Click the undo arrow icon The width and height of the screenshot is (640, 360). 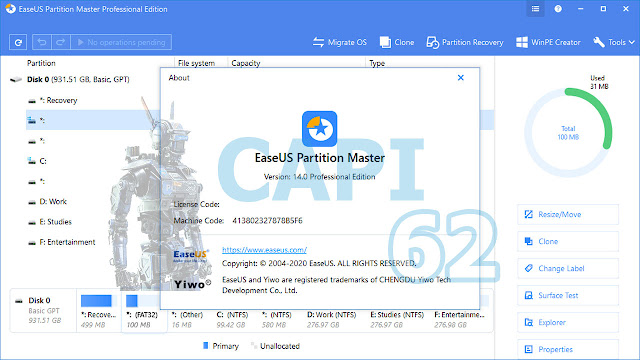tap(42, 42)
